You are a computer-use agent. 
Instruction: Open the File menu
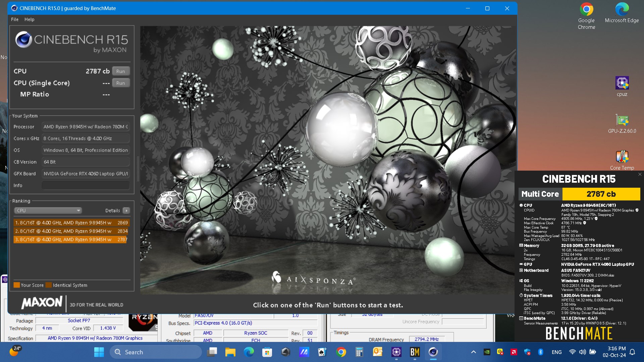pyautogui.click(x=15, y=19)
